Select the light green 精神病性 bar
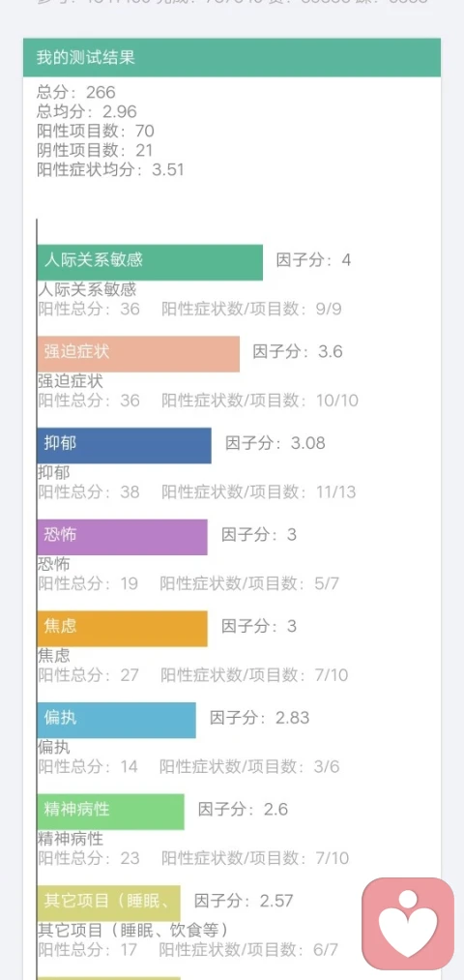This screenshot has width=464, height=980. click(x=111, y=812)
